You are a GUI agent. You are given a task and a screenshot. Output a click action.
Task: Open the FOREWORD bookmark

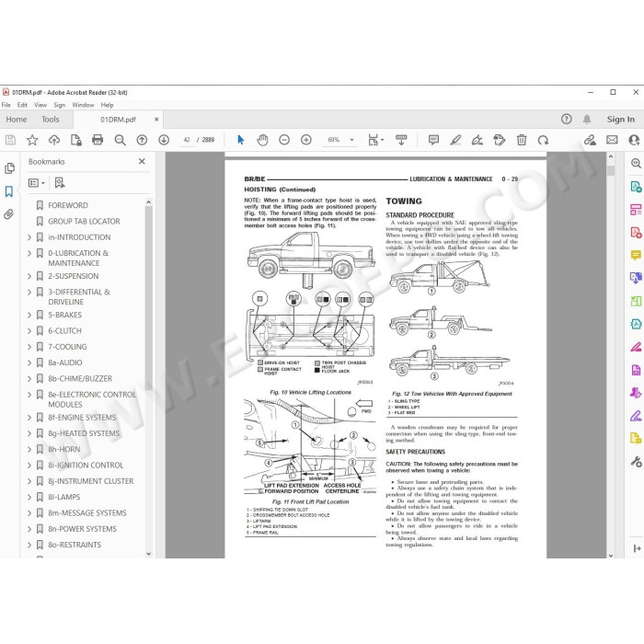[x=68, y=205]
